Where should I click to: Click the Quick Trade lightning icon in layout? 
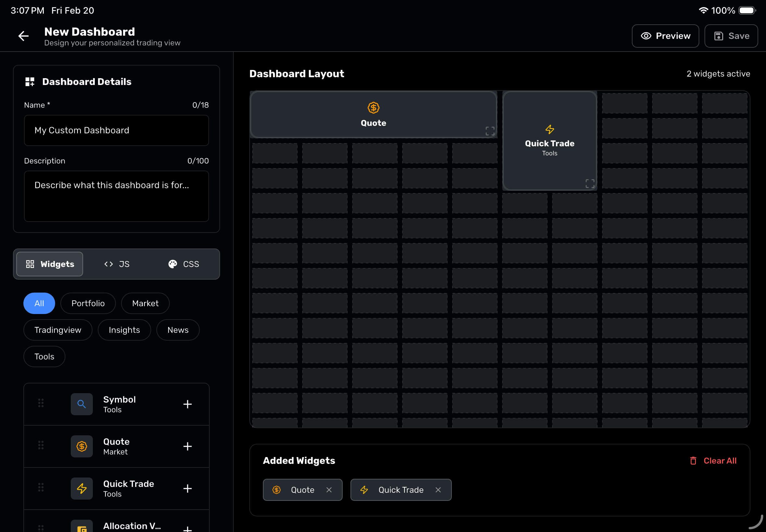pos(549,130)
